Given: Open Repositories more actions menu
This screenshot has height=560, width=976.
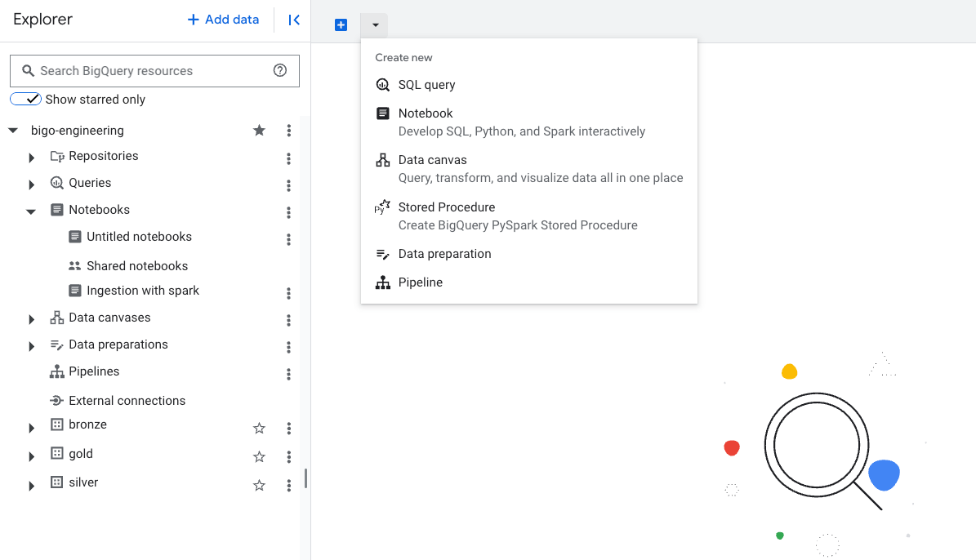Looking at the screenshot, I should tap(289, 158).
